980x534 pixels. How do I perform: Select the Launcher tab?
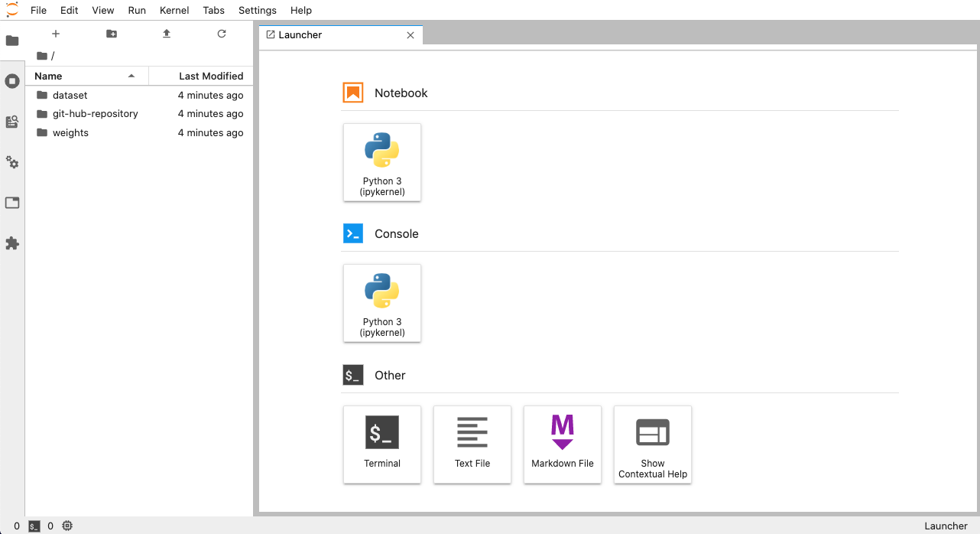coord(300,35)
